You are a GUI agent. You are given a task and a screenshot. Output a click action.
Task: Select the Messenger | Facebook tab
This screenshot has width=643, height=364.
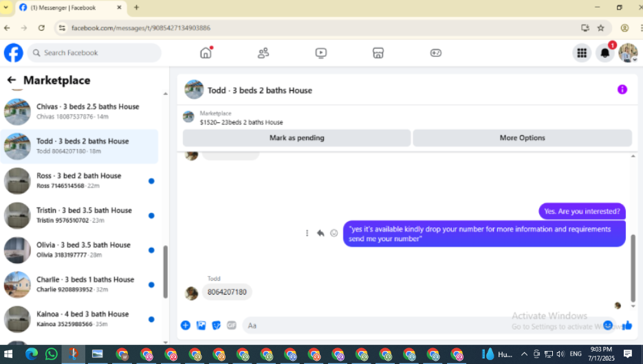[71, 8]
